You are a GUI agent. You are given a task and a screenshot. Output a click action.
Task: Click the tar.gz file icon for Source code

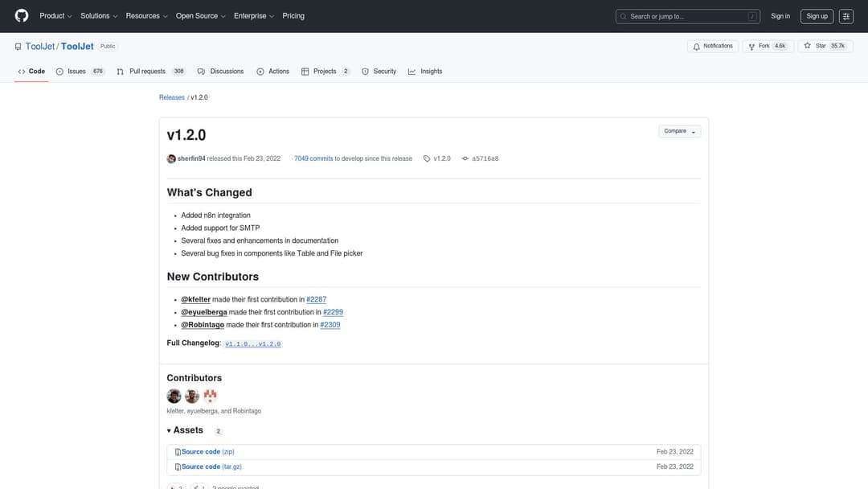[x=178, y=467]
